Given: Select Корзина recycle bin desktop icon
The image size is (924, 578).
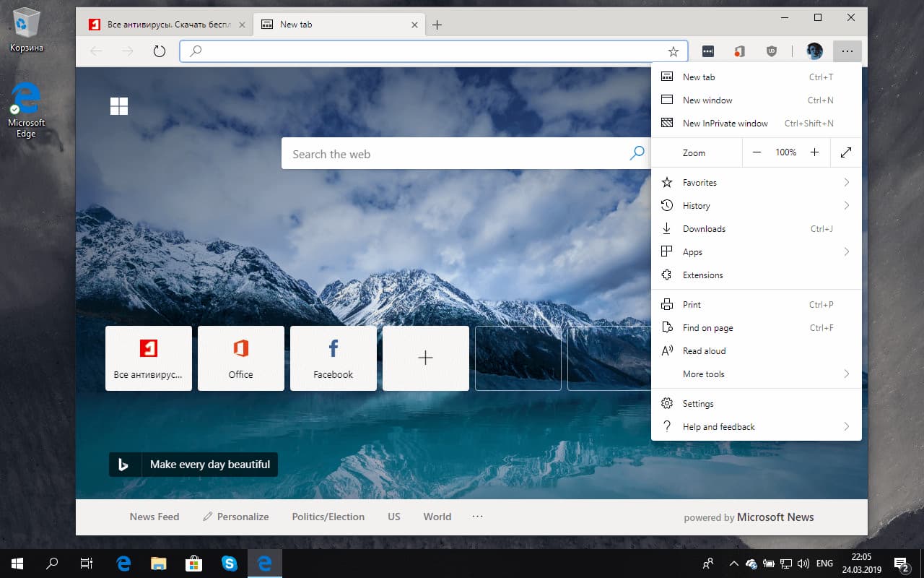Looking at the screenshot, I should click(27, 30).
